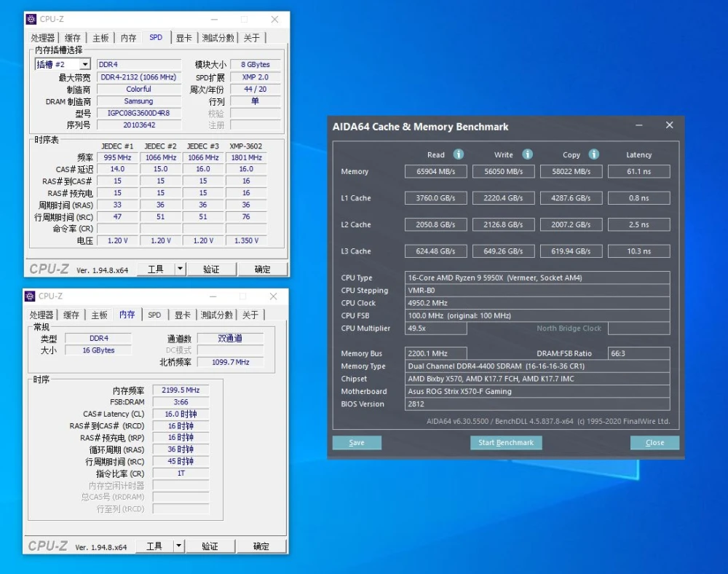
Task: Click the 验证 button in the top CPU-Z window
Action: (x=211, y=269)
